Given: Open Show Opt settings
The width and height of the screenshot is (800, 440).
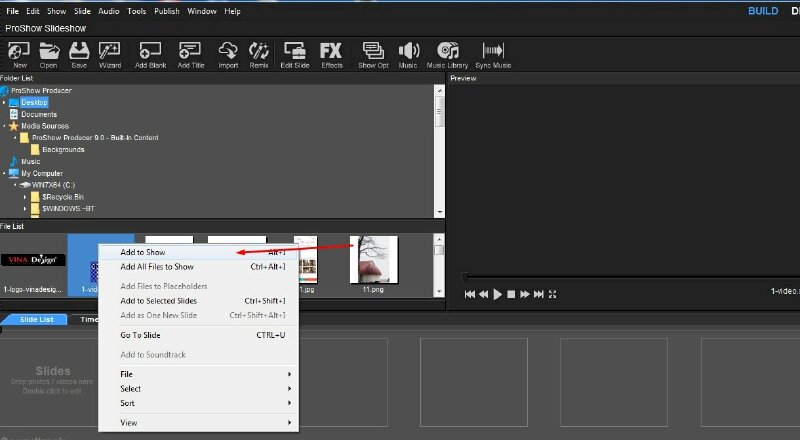Looking at the screenshot, I should click(x=373, y=55).
